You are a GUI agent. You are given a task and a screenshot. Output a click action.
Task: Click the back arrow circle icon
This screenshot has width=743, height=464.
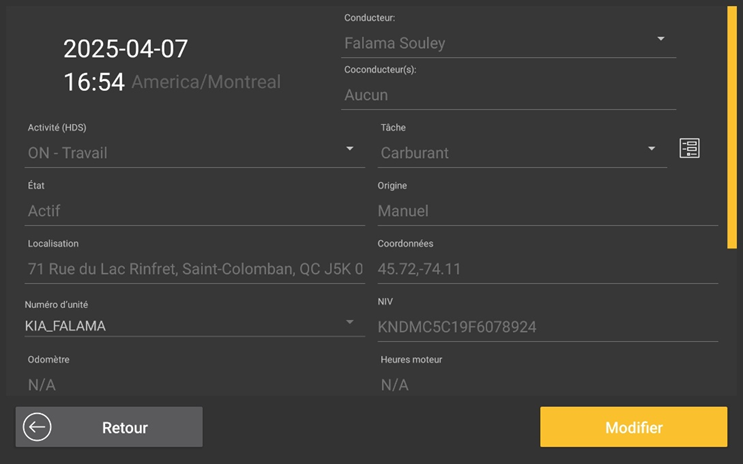pyautogui.click(x=37, y=427)
